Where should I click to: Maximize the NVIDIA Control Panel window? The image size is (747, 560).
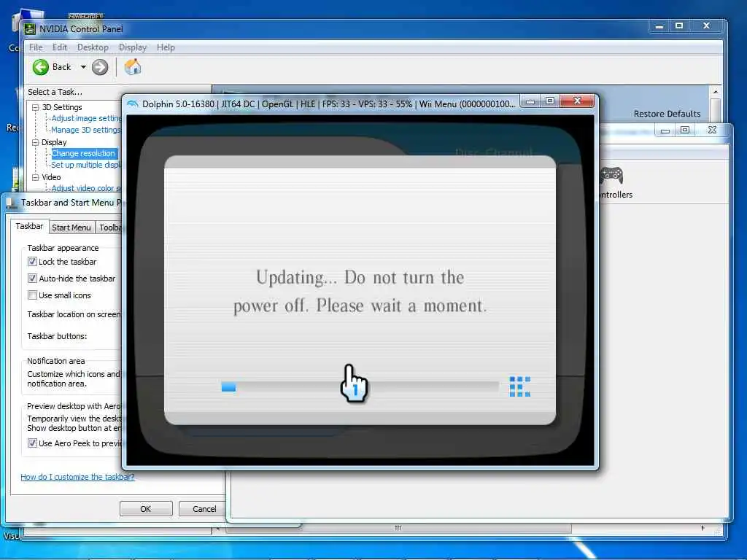(679, 26)
